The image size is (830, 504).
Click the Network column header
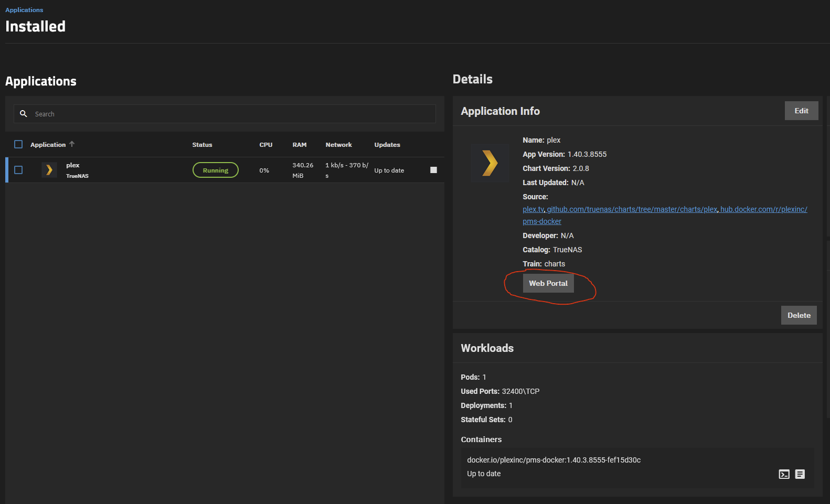click(x=339, y=145)
